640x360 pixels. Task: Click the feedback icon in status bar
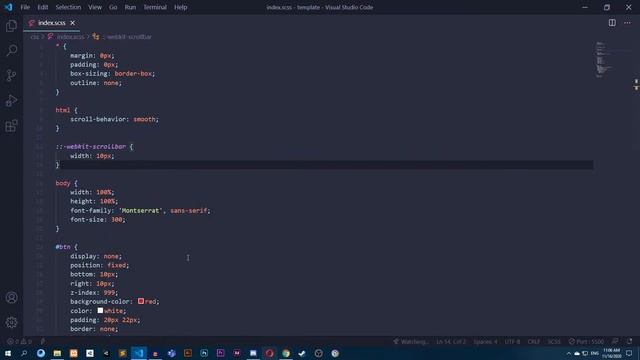615,341
